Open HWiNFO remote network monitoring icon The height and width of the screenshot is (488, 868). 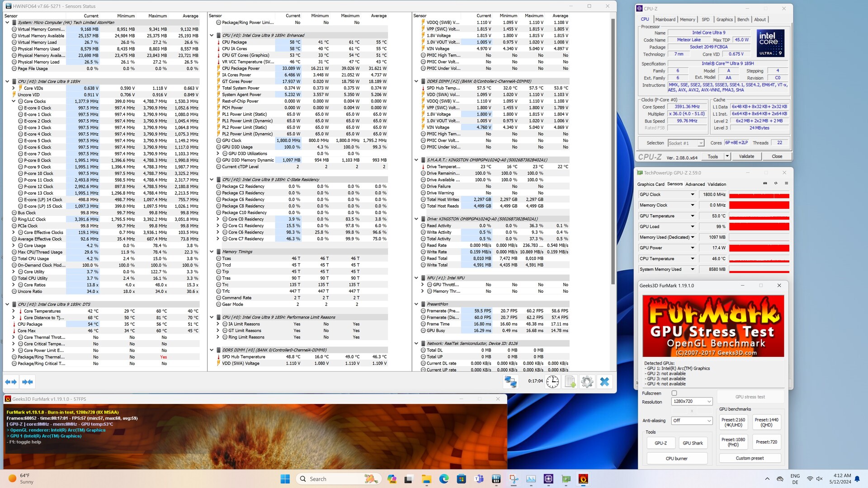[510, 382]
